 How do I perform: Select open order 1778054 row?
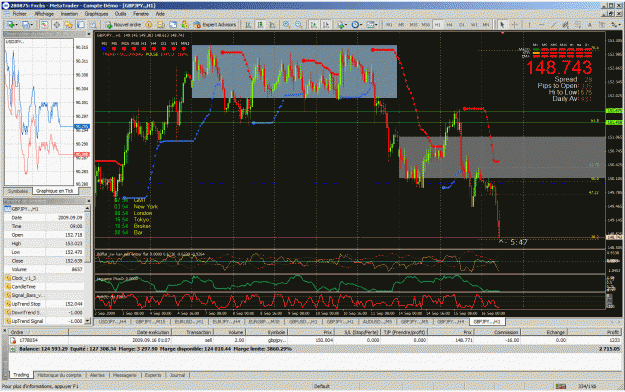pos(315,340)
